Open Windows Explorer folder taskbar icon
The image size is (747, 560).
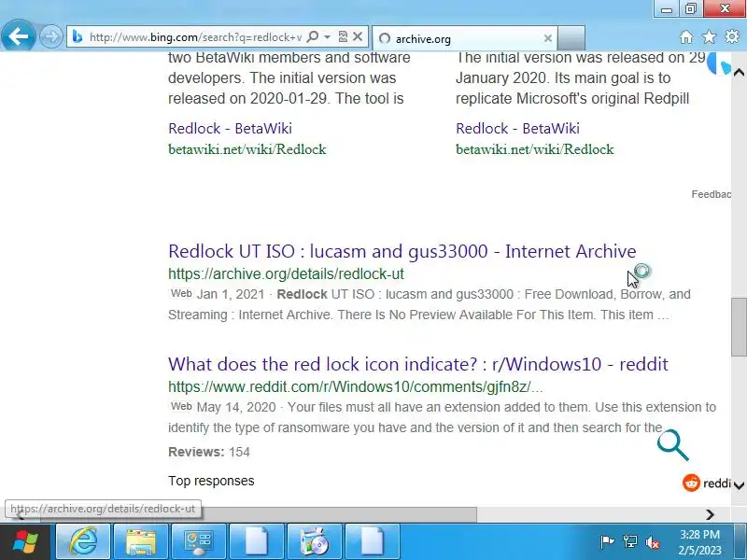tap(141, 542)
